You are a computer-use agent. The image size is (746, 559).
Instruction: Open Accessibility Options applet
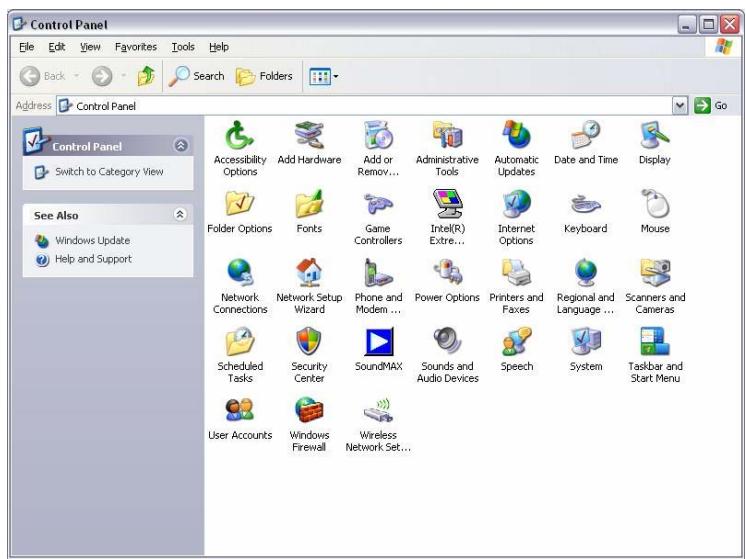[240, 148]
